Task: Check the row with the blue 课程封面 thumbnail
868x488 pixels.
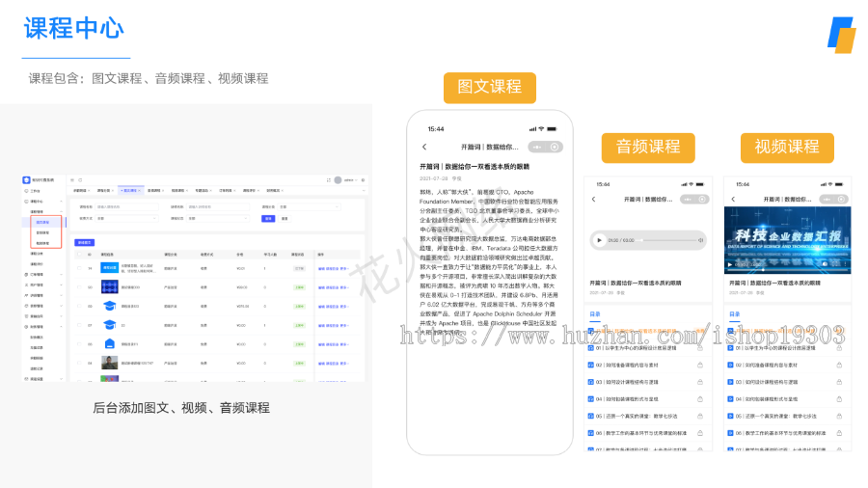Action: (x=80, y=268)
